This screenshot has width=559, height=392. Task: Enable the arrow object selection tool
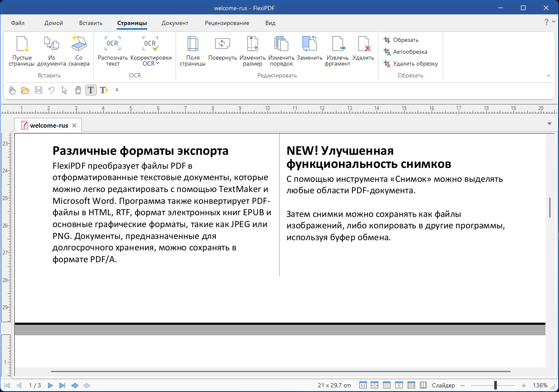[x=64, y=90]
